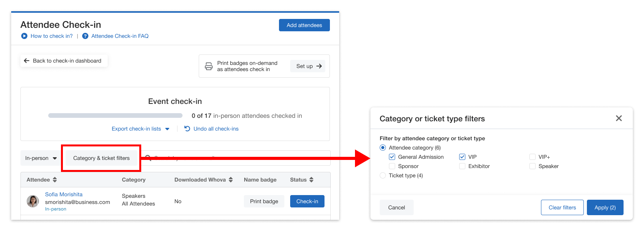644x231 pixels.
Task: Click the Apply (2) button
Action: coord(605,207)
